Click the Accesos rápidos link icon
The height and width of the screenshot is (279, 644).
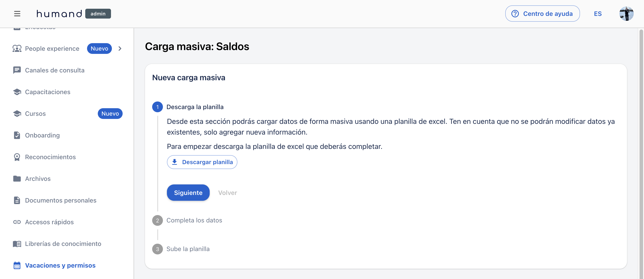(x=17, y=222)
